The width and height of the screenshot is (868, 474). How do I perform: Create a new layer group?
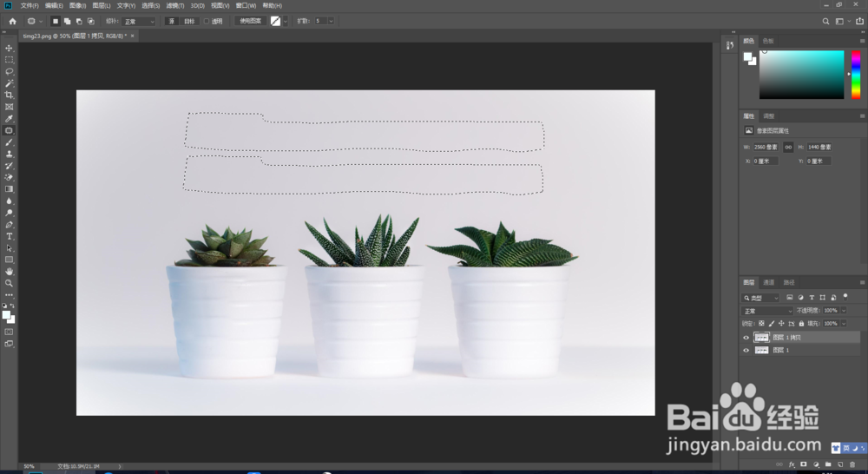(x=827, y=464)
